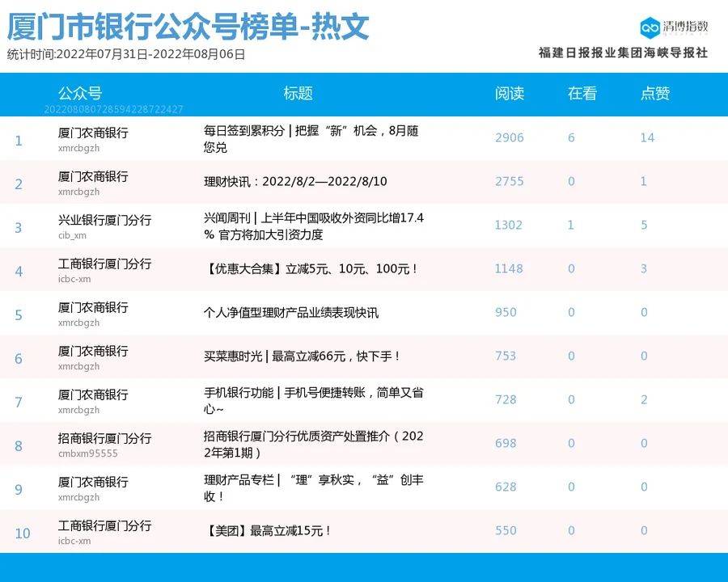Click the 点赞 value 2 for 手机银行功能
728x582 pixels.
click(644, 399)
